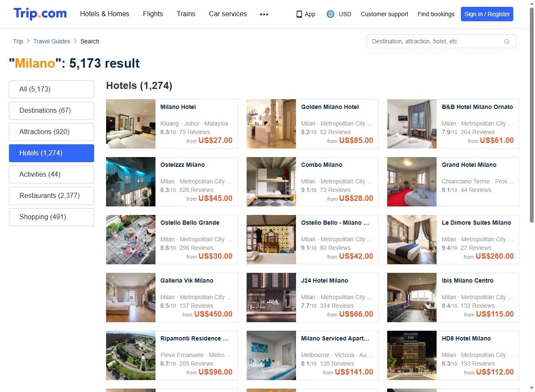Open Ibis Milano Centro thumbnail

(x=412, y=298)
